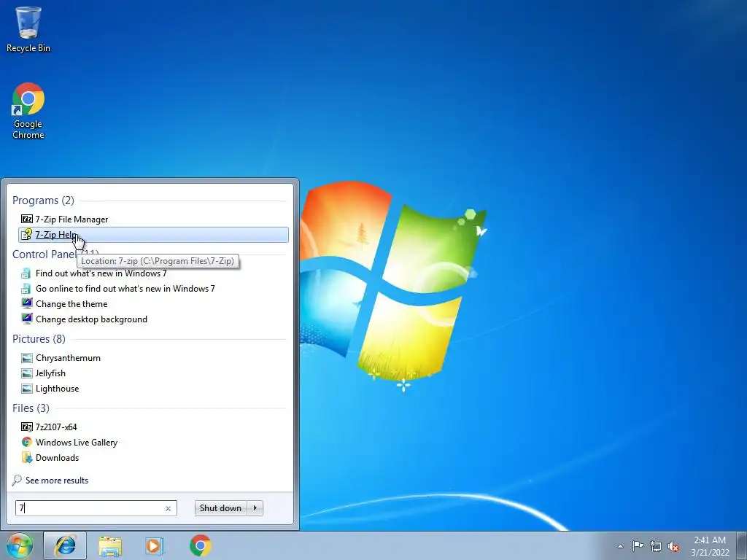This screenshot has height=560, width=747.
Task: Open the Lighthouse picture
Action: (x=57, y=388)
